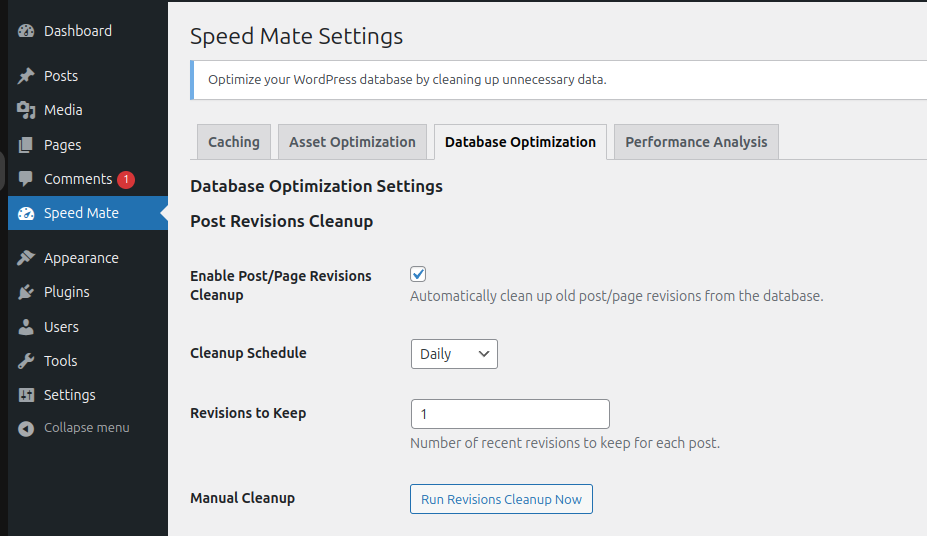Image resolution: width=927 pixels, height=536 pixels.
Task: Select the Database Optimization tab
Action: (x=520, y=142)
